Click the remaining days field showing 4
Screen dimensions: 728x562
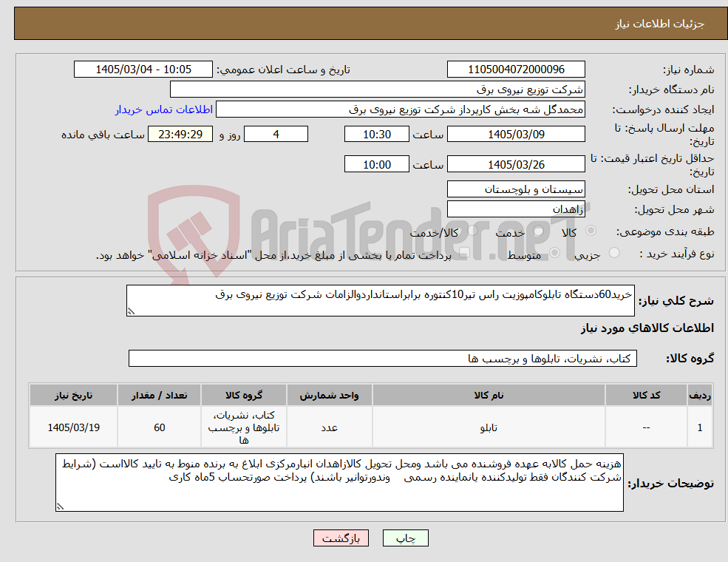tap(276, 135)
